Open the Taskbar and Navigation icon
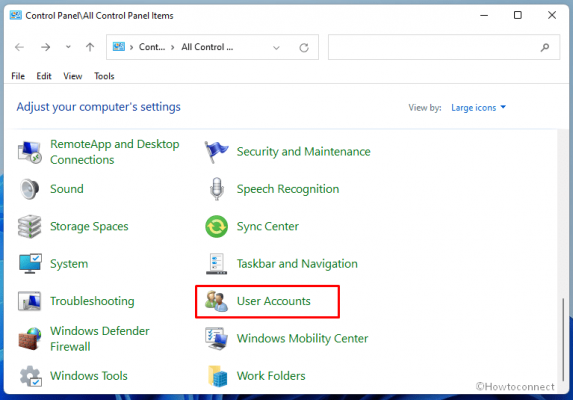The width and height of the screenshot is (573, 400). click(x=216, y=264)
